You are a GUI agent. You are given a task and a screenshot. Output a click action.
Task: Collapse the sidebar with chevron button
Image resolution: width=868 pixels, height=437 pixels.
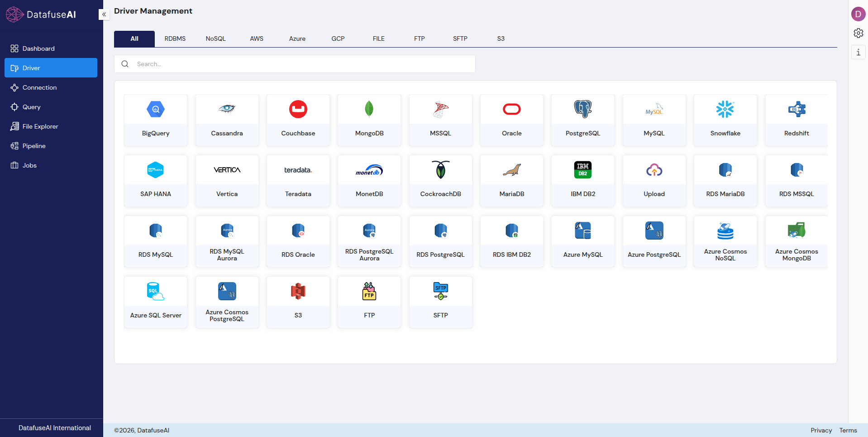tap(104, 14)
